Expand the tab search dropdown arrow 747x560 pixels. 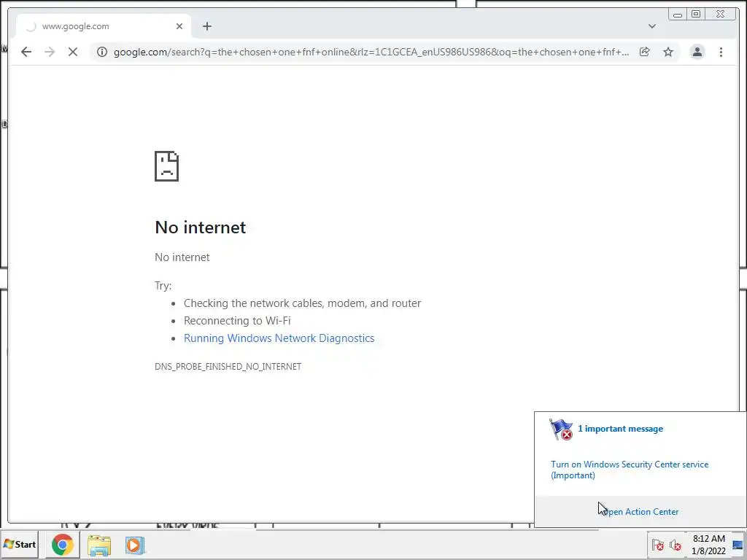(651, 26)
